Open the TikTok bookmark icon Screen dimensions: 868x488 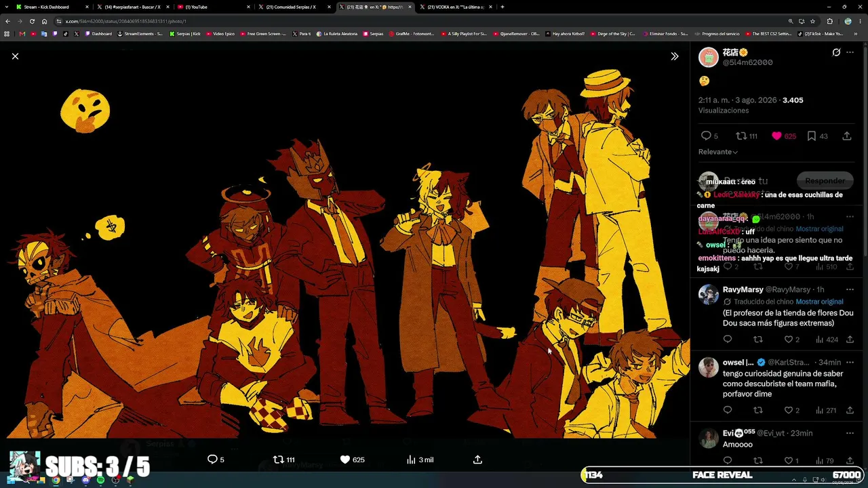pos(66,33)
